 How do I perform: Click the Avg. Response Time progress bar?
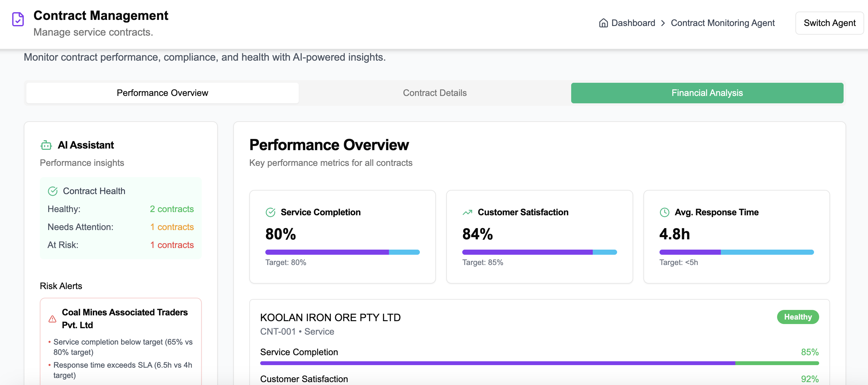[736, 252]
